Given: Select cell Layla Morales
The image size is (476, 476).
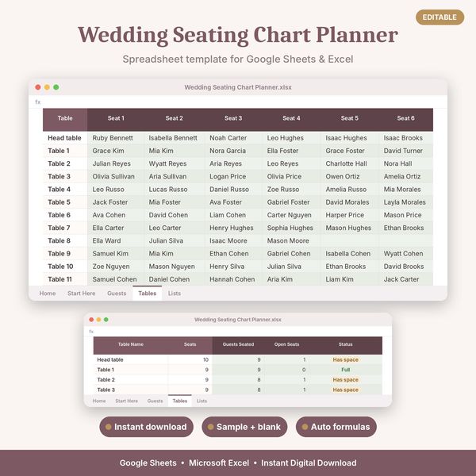Looking at the screenshot, I should [406, 202].
